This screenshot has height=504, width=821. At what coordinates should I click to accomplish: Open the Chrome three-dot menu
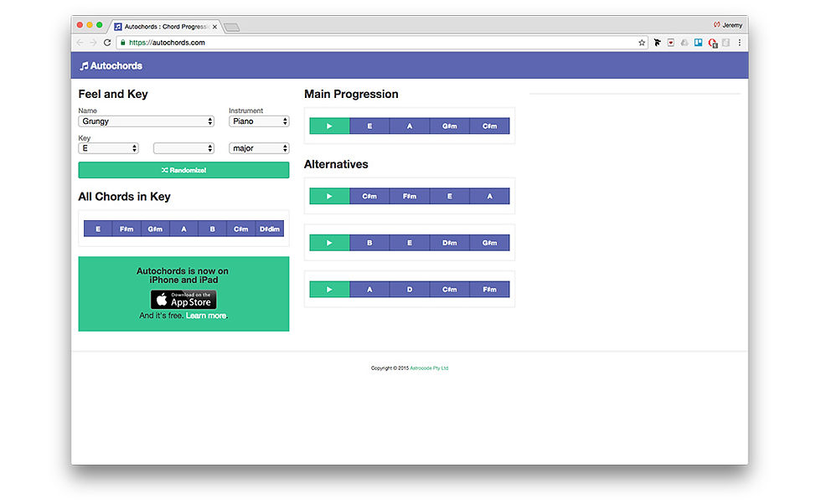pyautogui.click(x=739, y=43)
